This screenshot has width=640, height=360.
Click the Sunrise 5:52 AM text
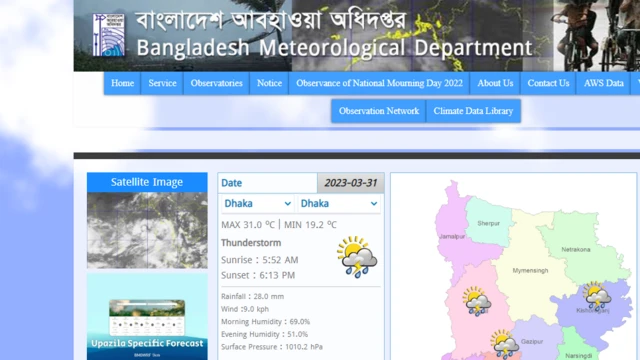260,260
